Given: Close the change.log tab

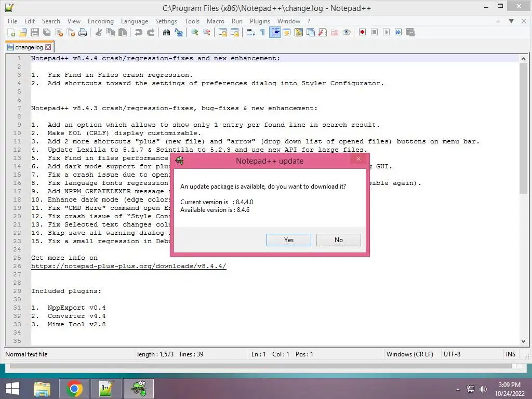Looking at the screenshot, I should coord(48,47).
